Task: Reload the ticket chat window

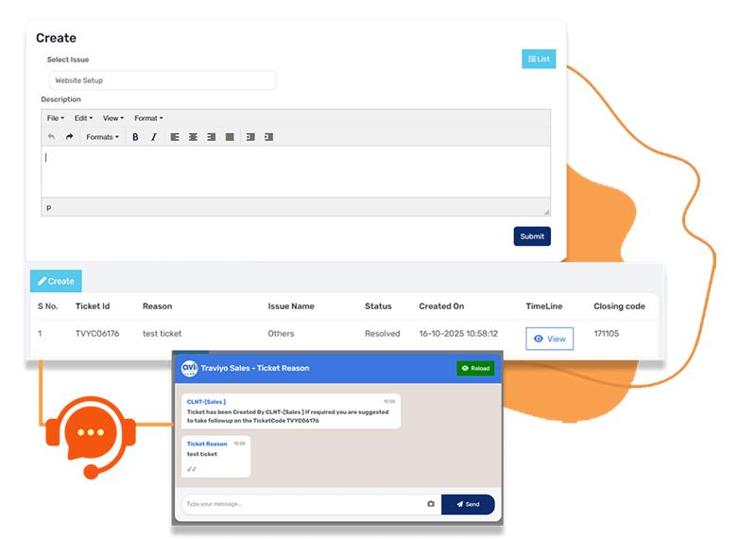Action: point(475,368)
